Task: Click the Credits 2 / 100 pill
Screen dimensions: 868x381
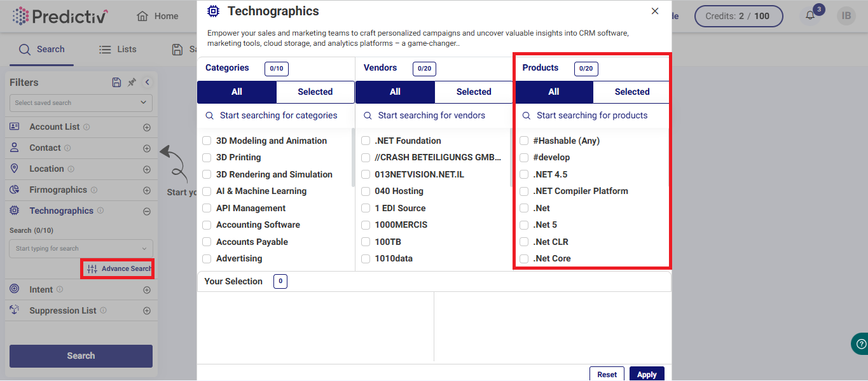Action: point(738,16)
